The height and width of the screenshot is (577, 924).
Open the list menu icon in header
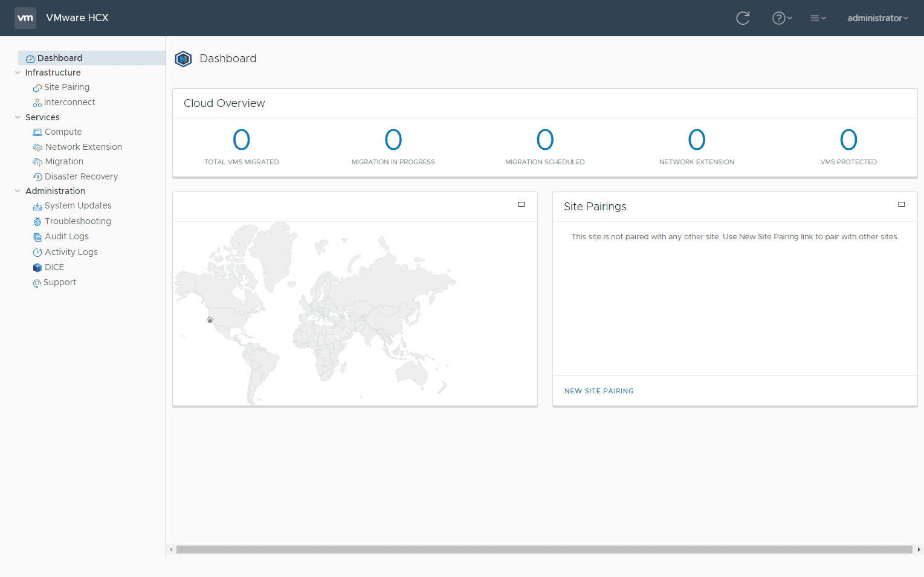pyautogui.click(x=818, y=18)
